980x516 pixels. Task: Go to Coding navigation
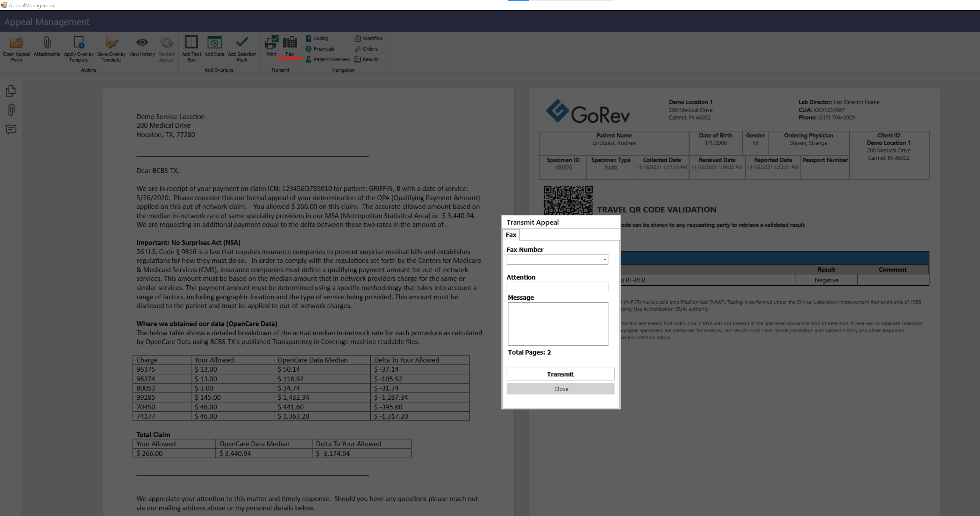click(x=317, y=38)
